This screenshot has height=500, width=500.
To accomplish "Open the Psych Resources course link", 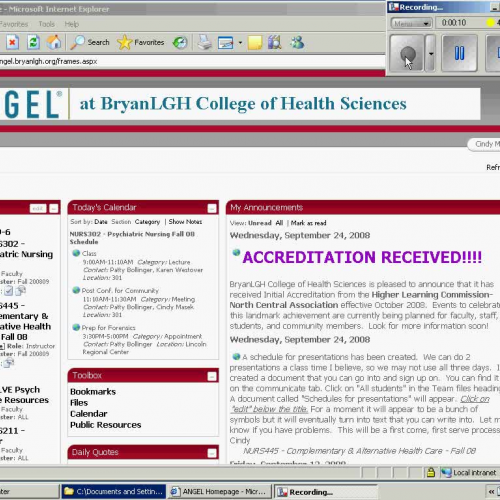I will pyautogui.click(x=24, y=395).
